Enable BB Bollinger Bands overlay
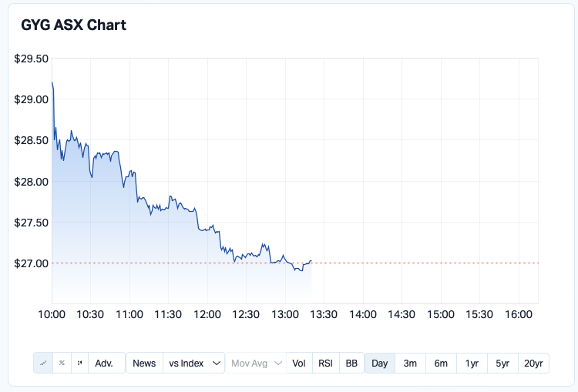Screen dimensions: 578x392 coord(351,363)
